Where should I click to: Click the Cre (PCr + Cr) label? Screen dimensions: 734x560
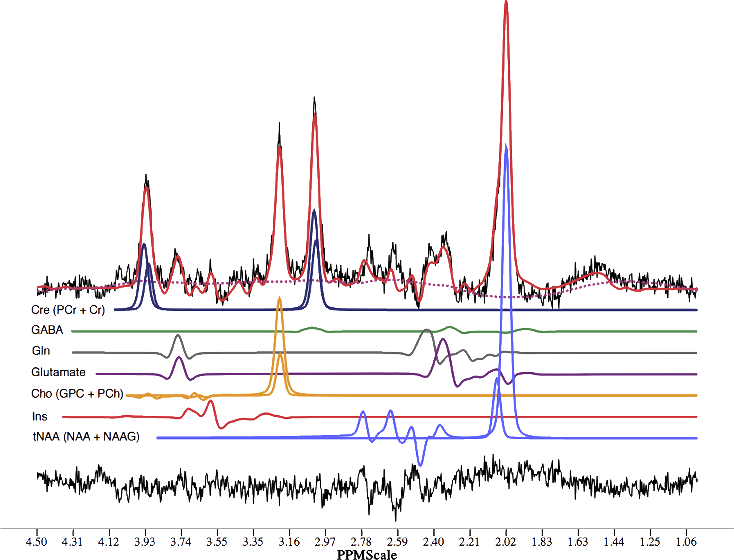pos(68,310)
